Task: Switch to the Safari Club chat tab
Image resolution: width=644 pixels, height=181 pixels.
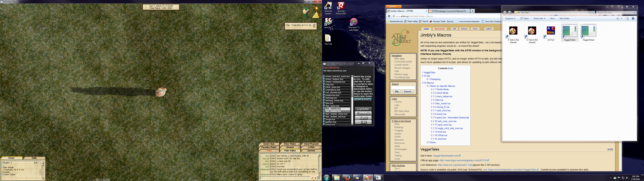Action: [269, 144]
